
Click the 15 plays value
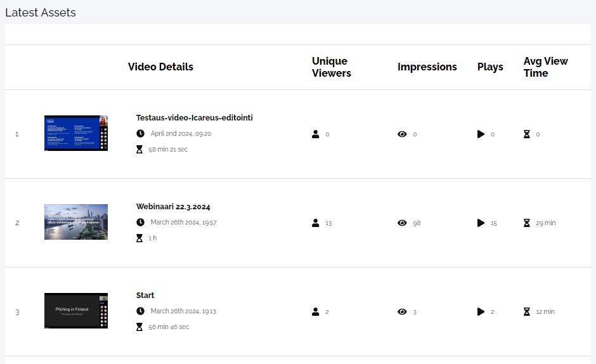(x=494, y=223)
